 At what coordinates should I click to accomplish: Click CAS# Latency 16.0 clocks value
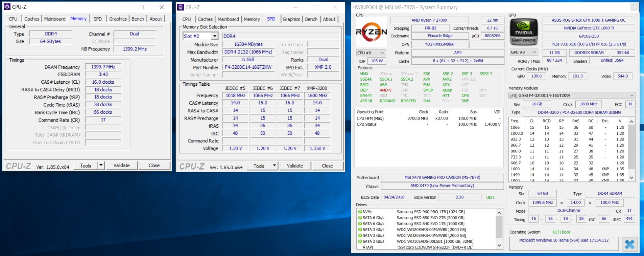pos(103,82)
